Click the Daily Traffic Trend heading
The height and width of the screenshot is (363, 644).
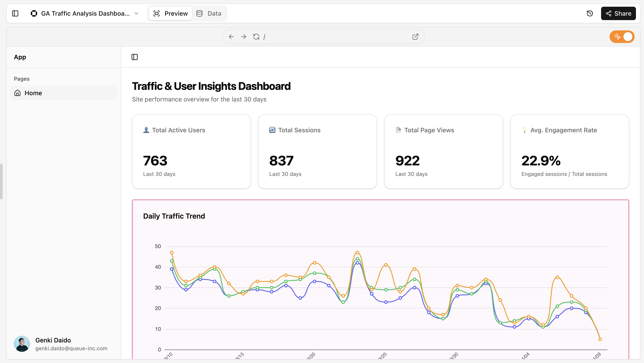click(174, 216)
